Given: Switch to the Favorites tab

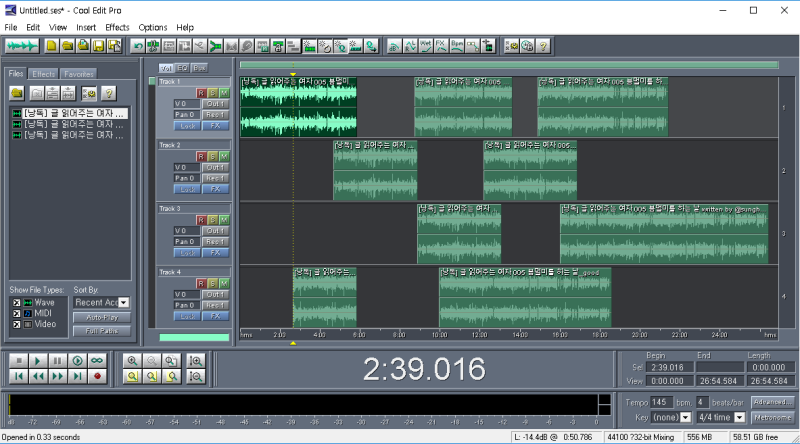Looking at the screenshot, I should tap(78, 74).
